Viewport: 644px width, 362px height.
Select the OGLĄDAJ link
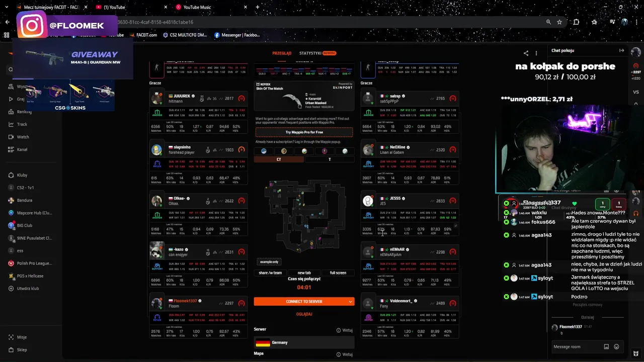[304, 314]
